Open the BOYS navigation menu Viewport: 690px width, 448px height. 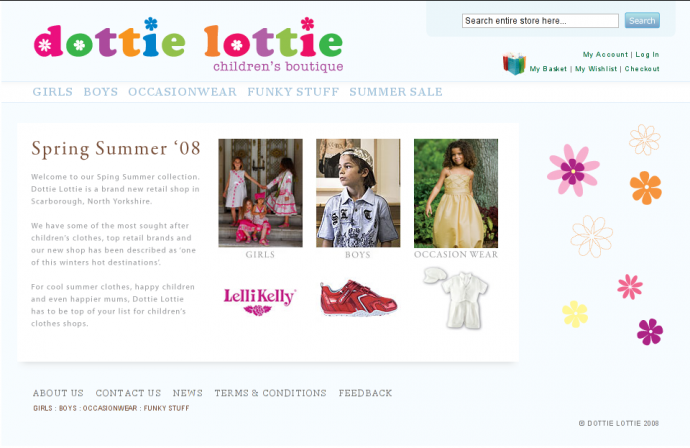[101, 92]
